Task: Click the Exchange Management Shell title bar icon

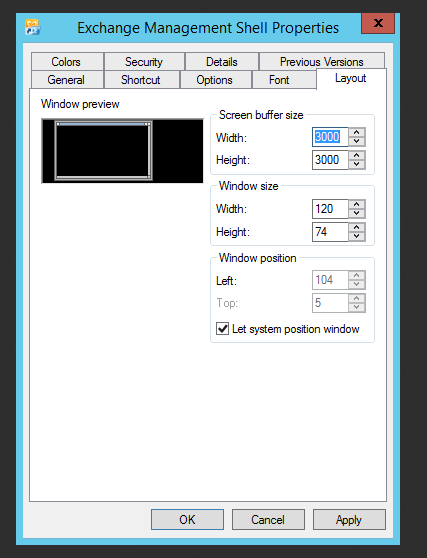Action: click(33, 27)
